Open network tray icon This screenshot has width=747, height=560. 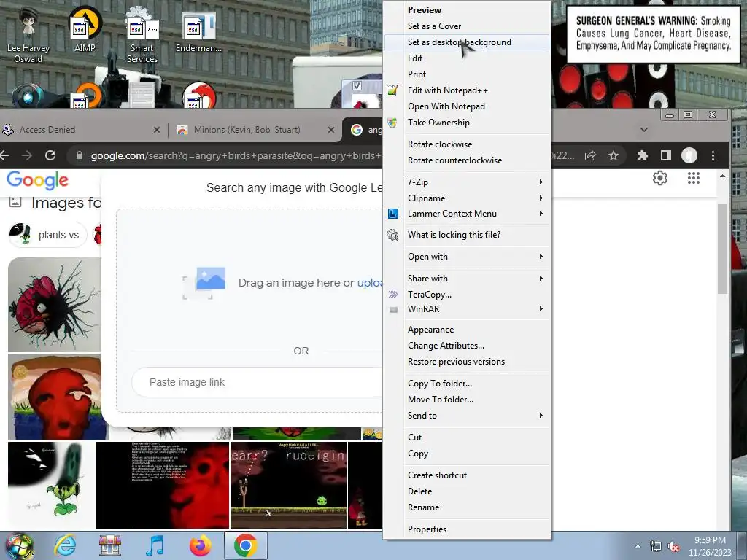coord(656,547)
